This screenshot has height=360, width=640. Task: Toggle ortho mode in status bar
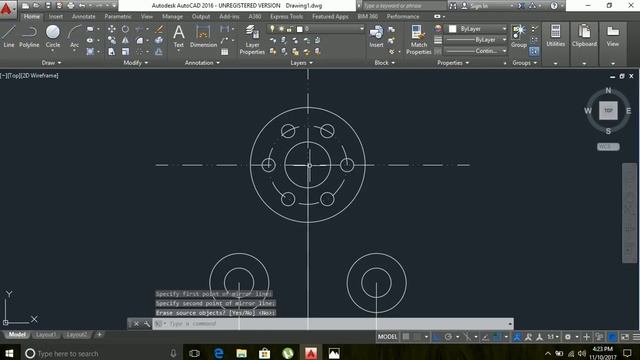click(x=437, y=337)
